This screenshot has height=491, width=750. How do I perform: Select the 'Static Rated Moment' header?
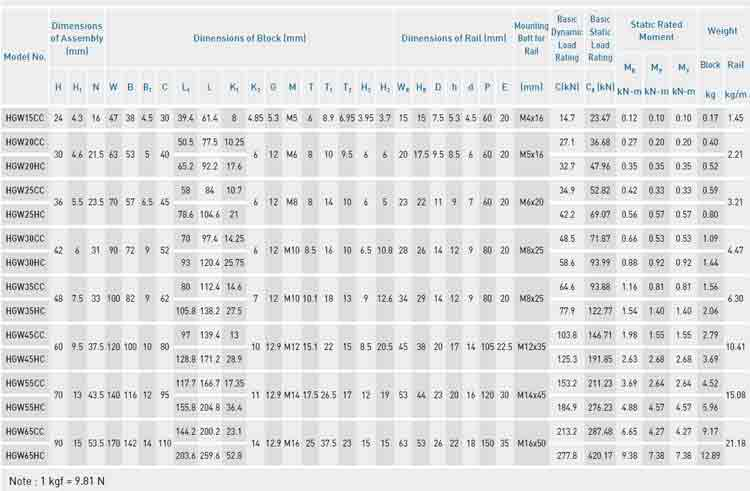656,31
